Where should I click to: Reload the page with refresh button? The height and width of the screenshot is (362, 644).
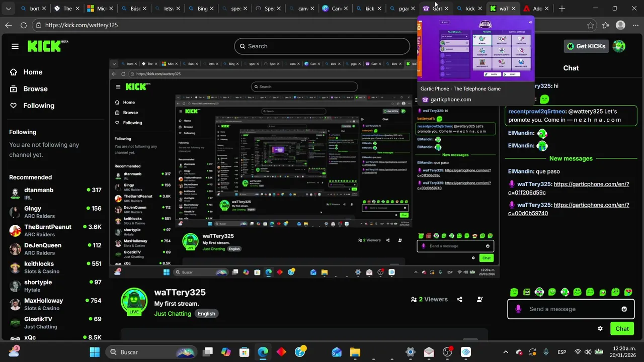[24, 25]
